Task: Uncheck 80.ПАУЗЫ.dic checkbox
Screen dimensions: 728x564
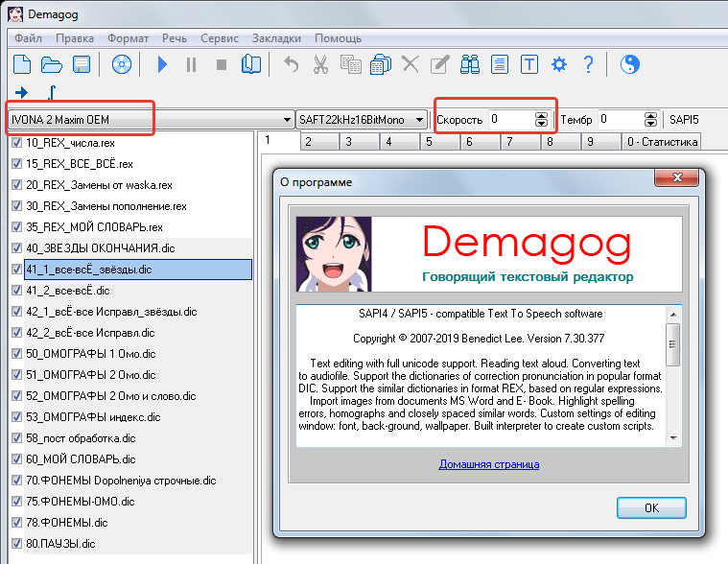Action: point(16,544)
